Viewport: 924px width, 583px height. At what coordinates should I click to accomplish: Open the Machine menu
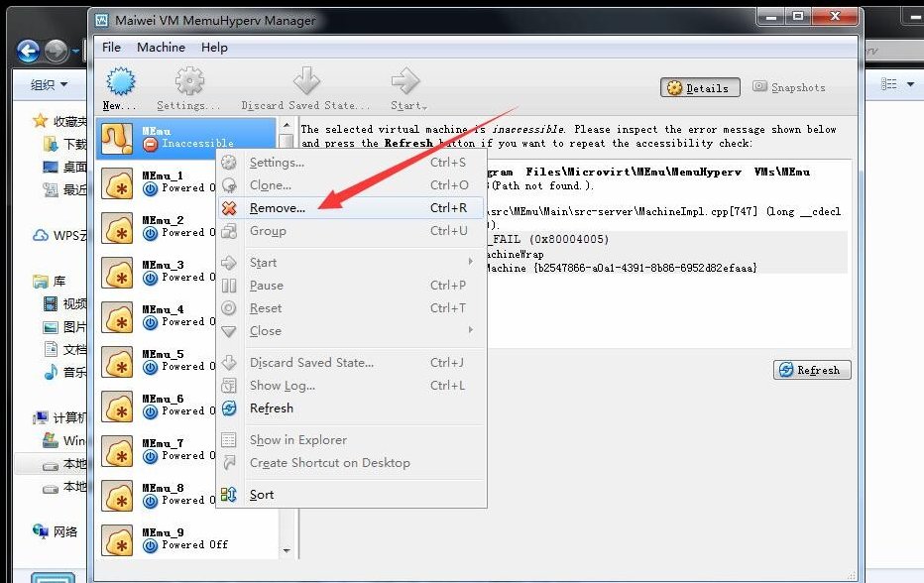[161, 48]
